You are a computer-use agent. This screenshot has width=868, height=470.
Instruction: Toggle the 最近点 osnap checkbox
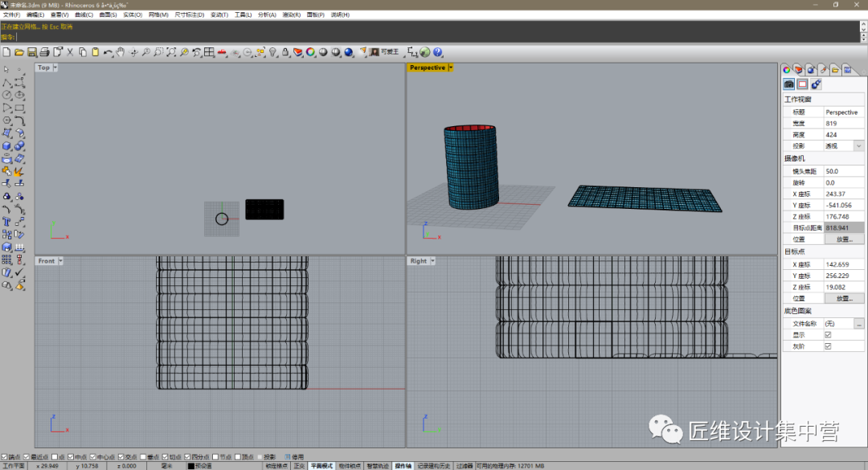(26, 456)
